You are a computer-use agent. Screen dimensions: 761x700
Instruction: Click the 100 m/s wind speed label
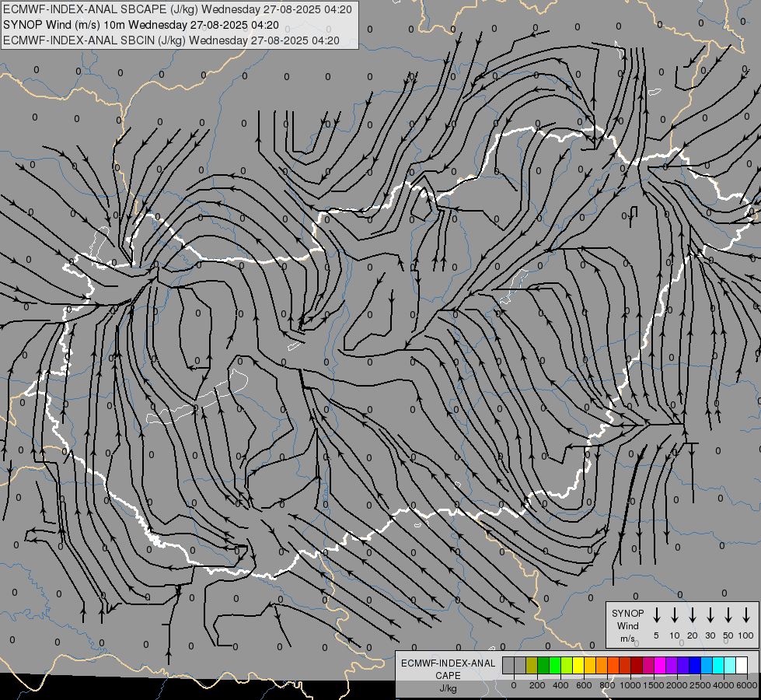pos(746,635)
